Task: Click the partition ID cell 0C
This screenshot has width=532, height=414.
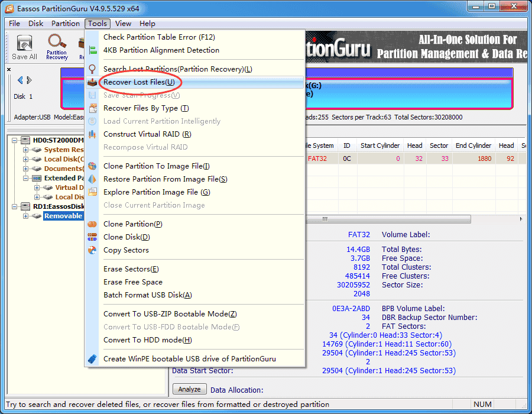Action: pos(347,159)
